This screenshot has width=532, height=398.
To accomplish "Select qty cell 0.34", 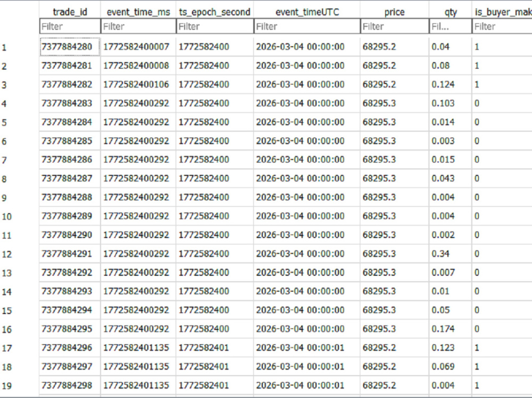I will (451, 253).
